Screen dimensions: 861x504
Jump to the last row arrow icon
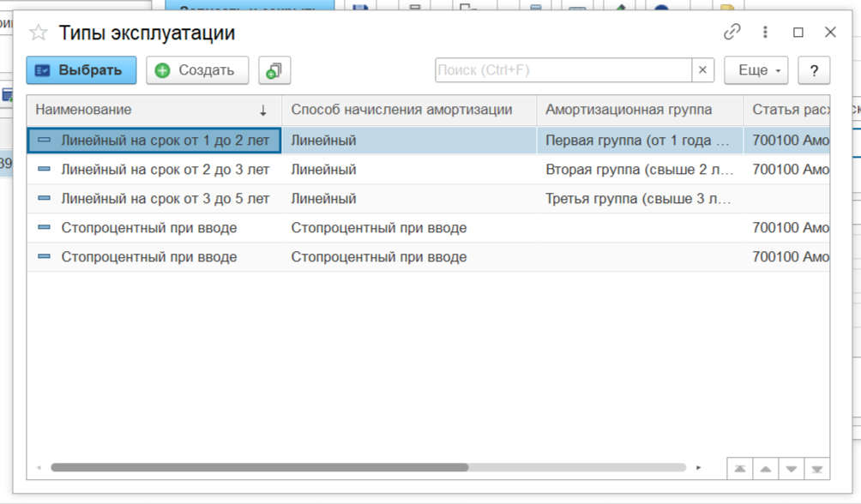[816, 469]
